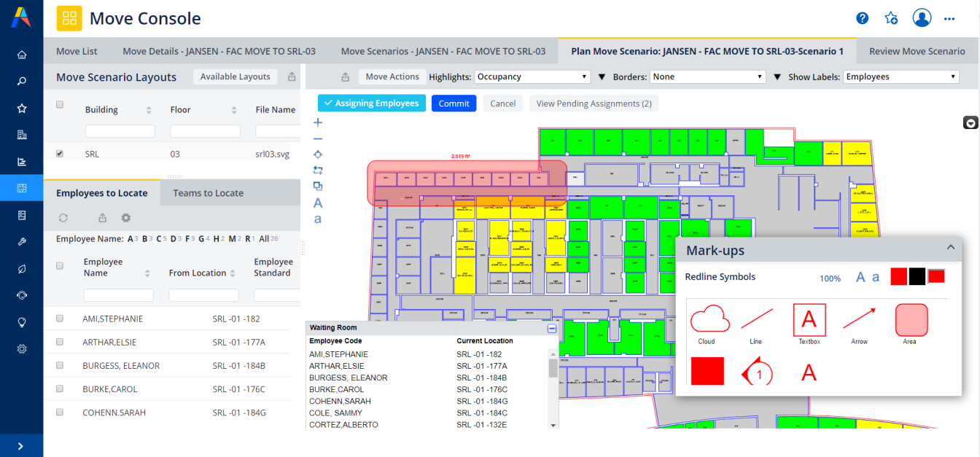The image size is (980, 457).
Task: Open the Show Labels Employees dropdown
Action: tap(901, 77)
